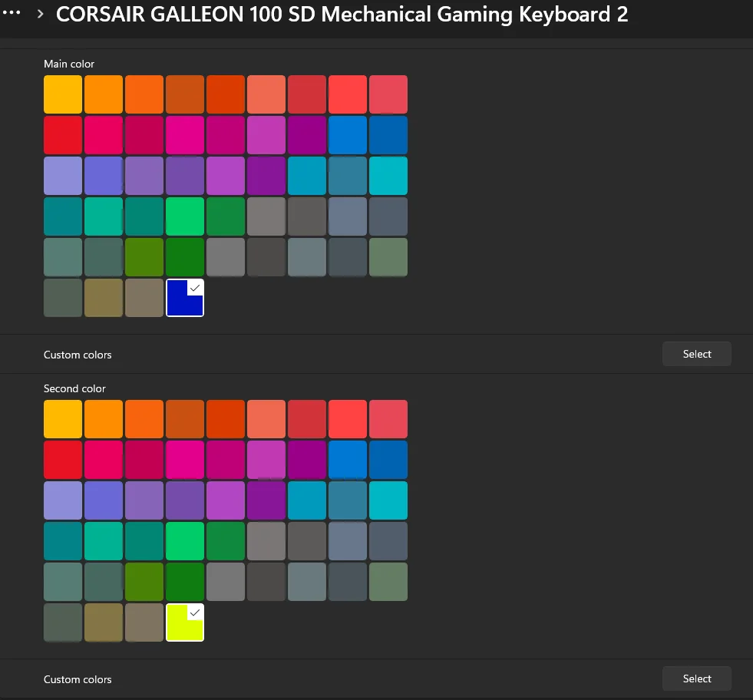Choose olive swatch in Main color bottom row
This screenshot has width=753, height=700.
pos(103,297)
